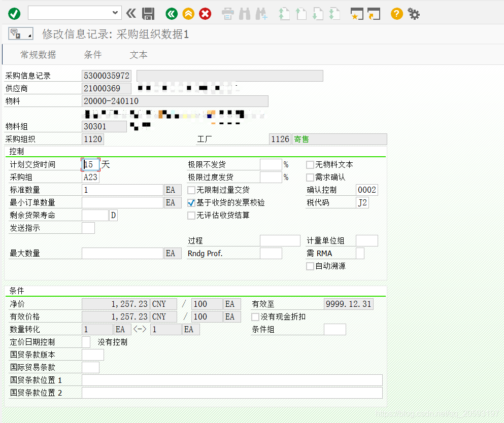Screen dimensions: 504x423
Task: Click the 工厂 value 1126
Action: [x=280, y=139]
